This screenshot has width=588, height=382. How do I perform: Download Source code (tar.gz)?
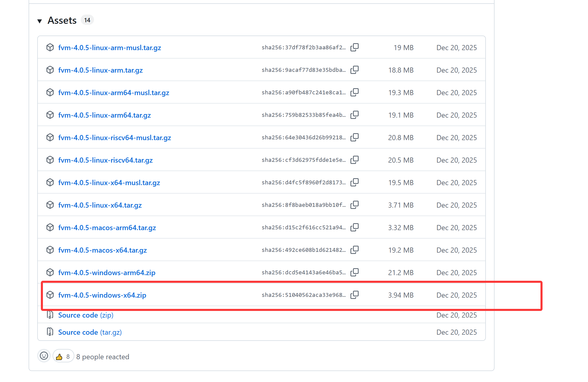pos(90,332)
